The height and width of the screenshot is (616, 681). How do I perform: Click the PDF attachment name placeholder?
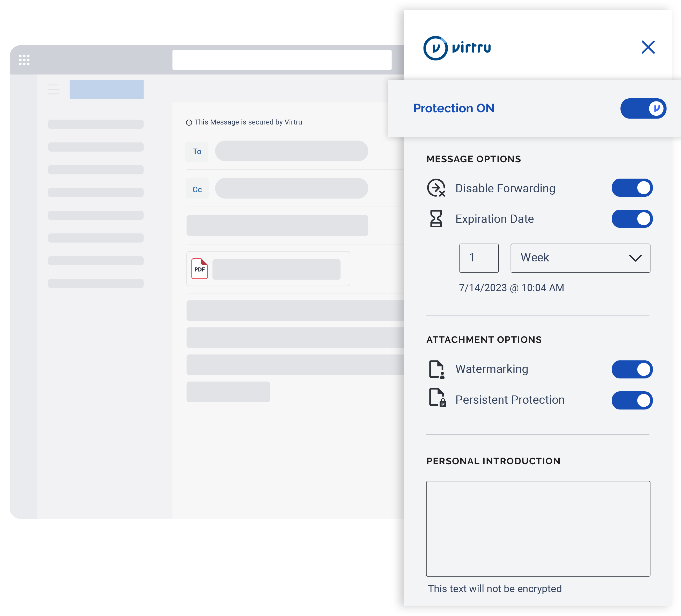coord(276,269)
